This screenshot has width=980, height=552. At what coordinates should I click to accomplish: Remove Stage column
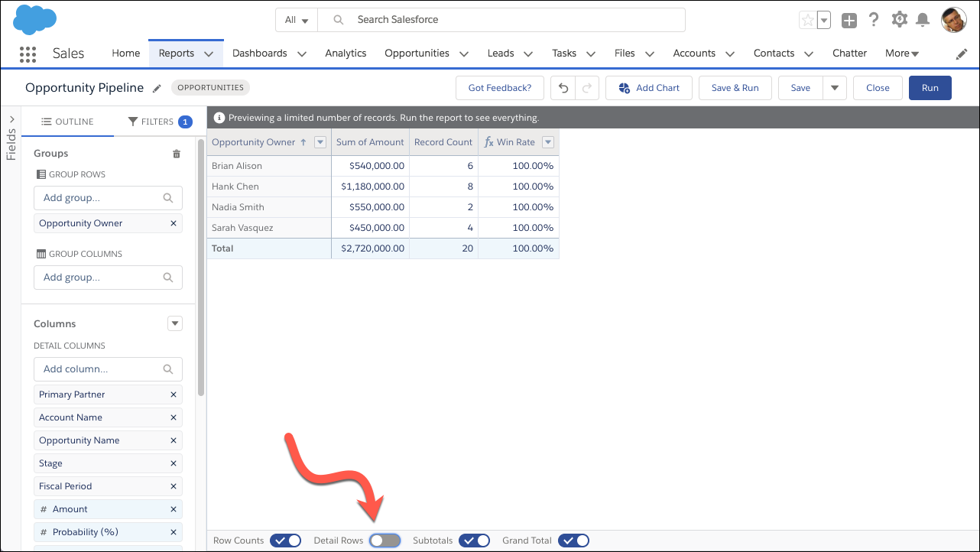[174, 463]
